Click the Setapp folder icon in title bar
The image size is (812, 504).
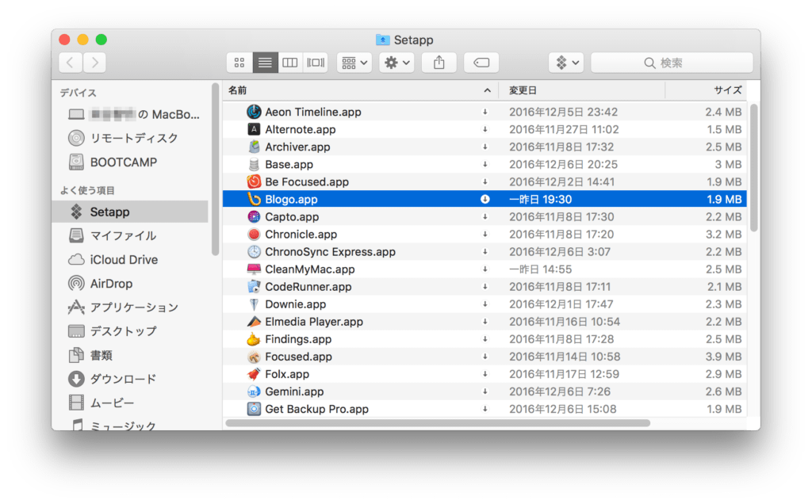coord(383,40)
